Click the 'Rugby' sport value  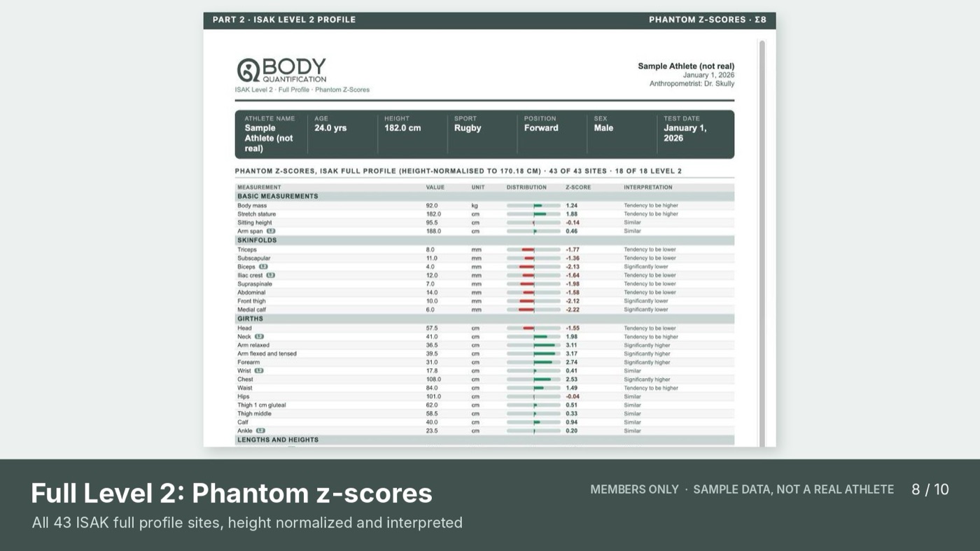point(468,128)
